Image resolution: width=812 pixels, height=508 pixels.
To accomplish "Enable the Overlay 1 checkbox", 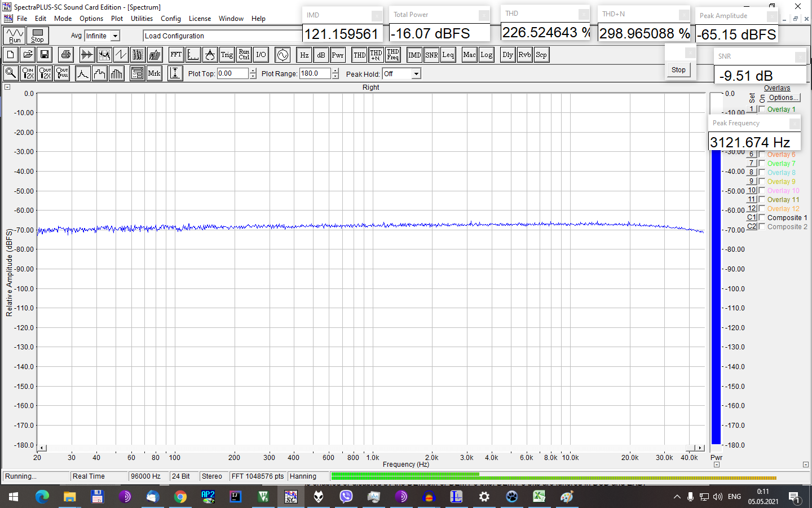I will (762, 110).
